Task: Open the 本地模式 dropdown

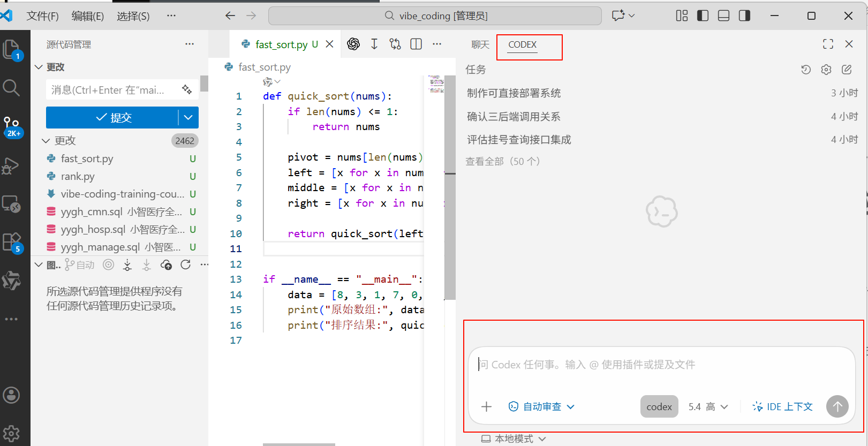Action: [x=514, y=439]
